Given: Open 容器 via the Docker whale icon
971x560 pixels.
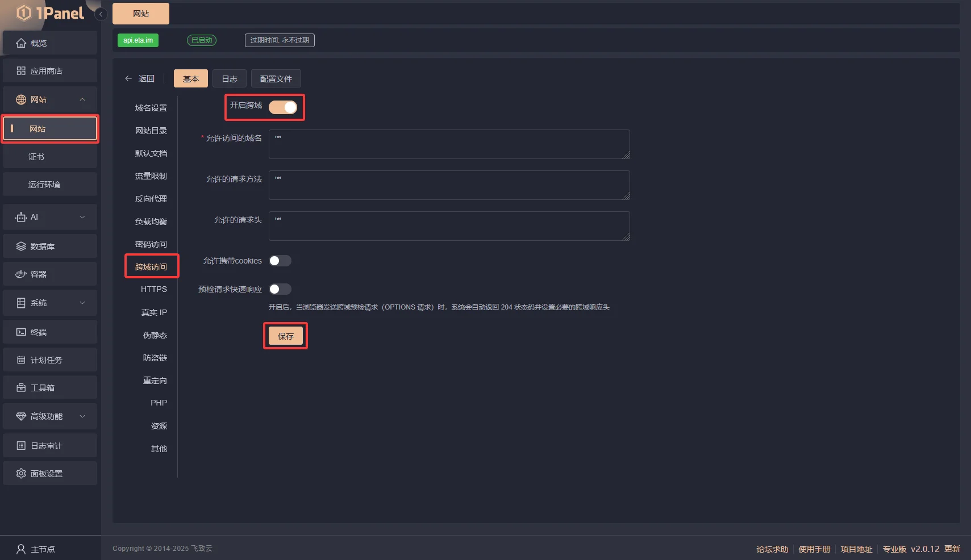Looking at the screenshot, I should (x=21, y=274).
